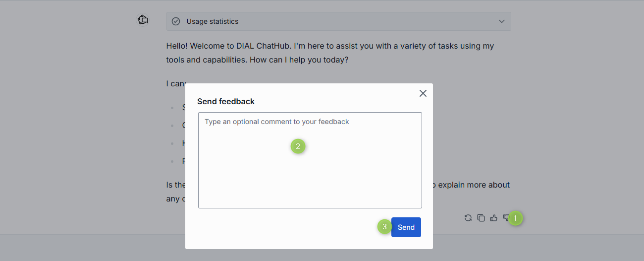Expand the Usage statistics chevron
The image size is (644, 261).
click(x=502, y=21)
